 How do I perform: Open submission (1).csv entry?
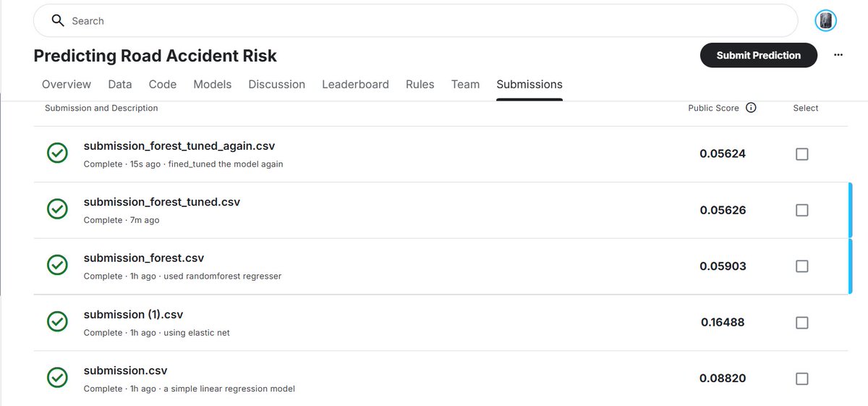[134, 314]
